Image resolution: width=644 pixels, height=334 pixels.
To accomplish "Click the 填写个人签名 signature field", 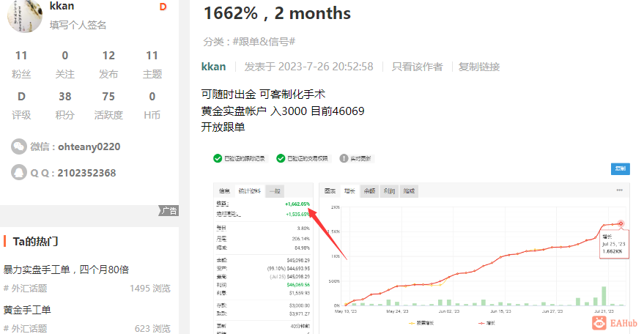I will point(78,25).
